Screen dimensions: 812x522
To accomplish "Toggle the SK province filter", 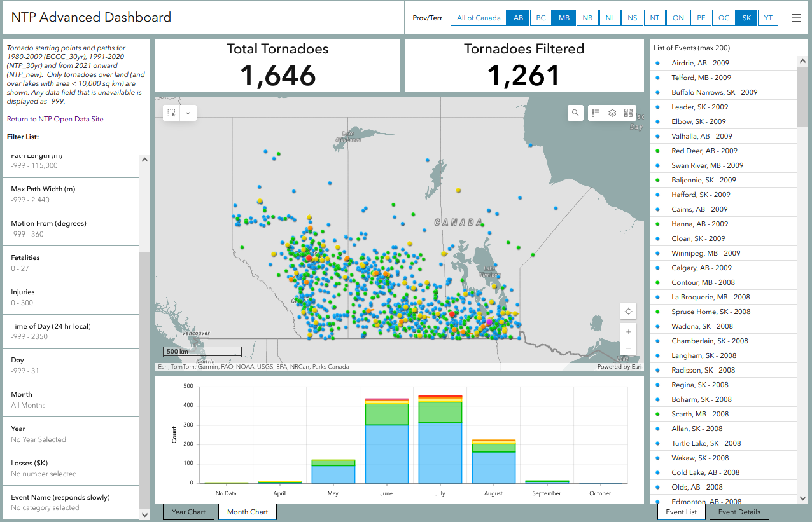I will 746,18.
